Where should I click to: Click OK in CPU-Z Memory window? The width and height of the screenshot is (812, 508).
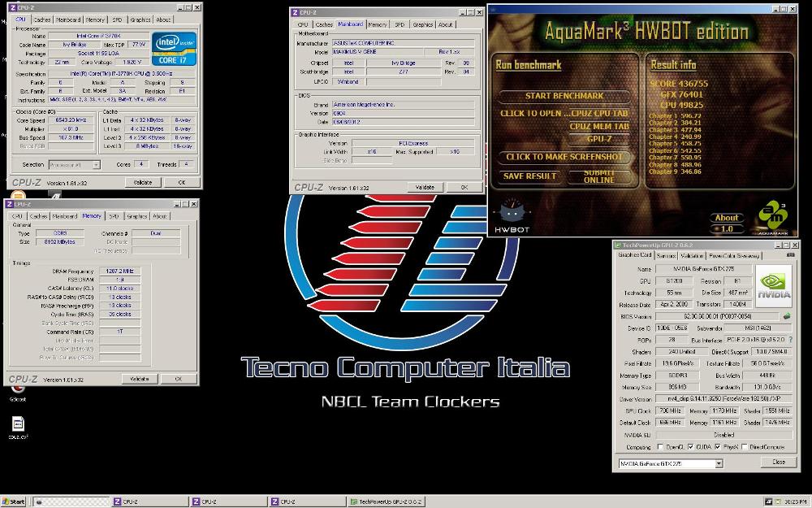pyautogui.click(x=178, y=379)
